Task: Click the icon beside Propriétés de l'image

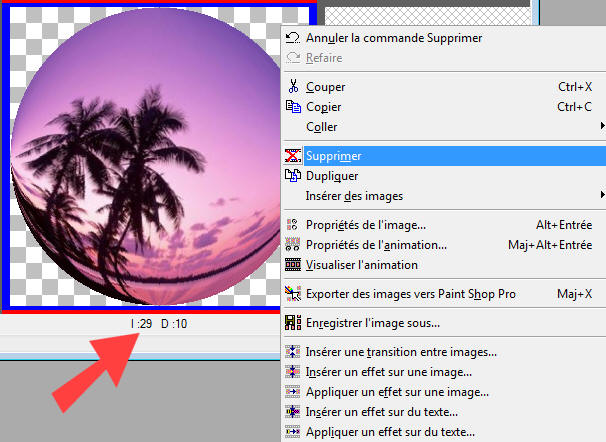Action: (293, 224)
